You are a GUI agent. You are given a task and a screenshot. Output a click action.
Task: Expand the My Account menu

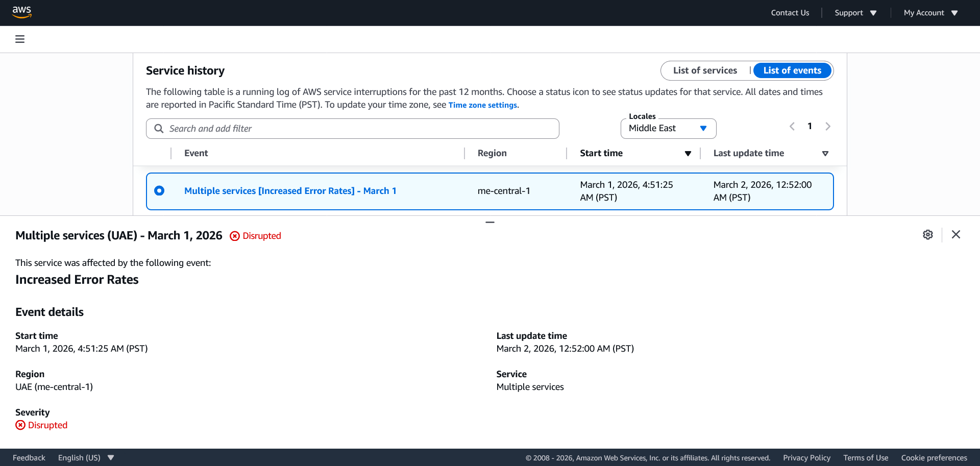930,13
